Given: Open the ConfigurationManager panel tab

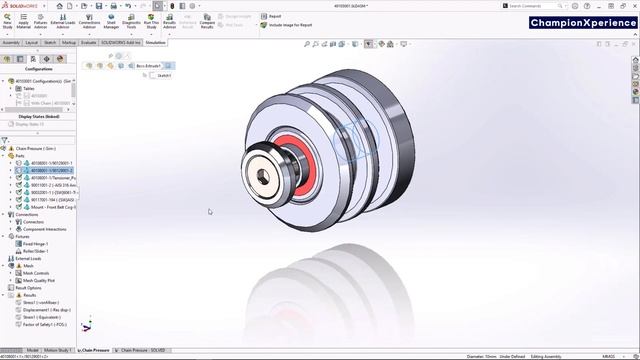Looking at the screenshot, I should click(33, 59).
